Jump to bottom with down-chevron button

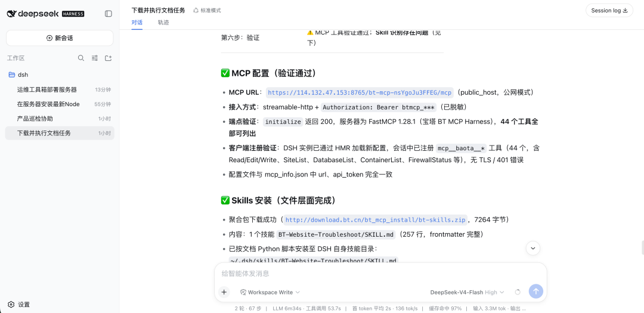coord(532,248)
